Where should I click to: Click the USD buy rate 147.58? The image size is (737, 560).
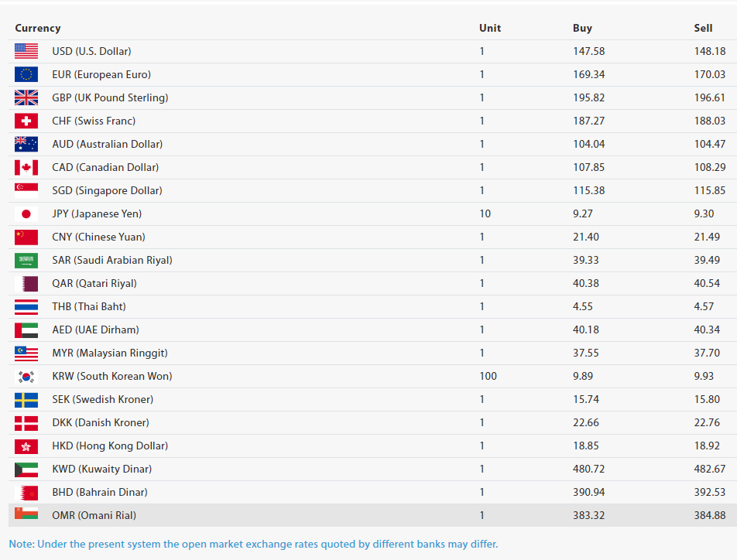(x=588, y=51)
